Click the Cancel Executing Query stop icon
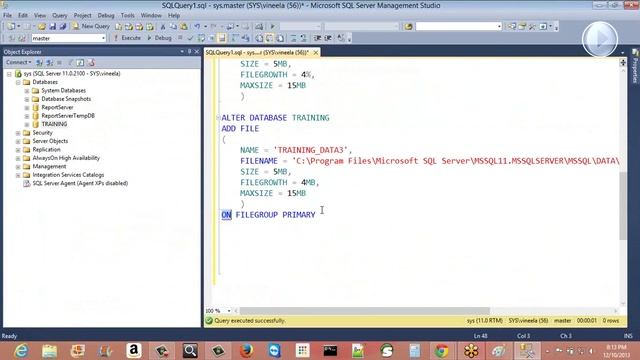 pyautogui.click(x=180, y=38)
